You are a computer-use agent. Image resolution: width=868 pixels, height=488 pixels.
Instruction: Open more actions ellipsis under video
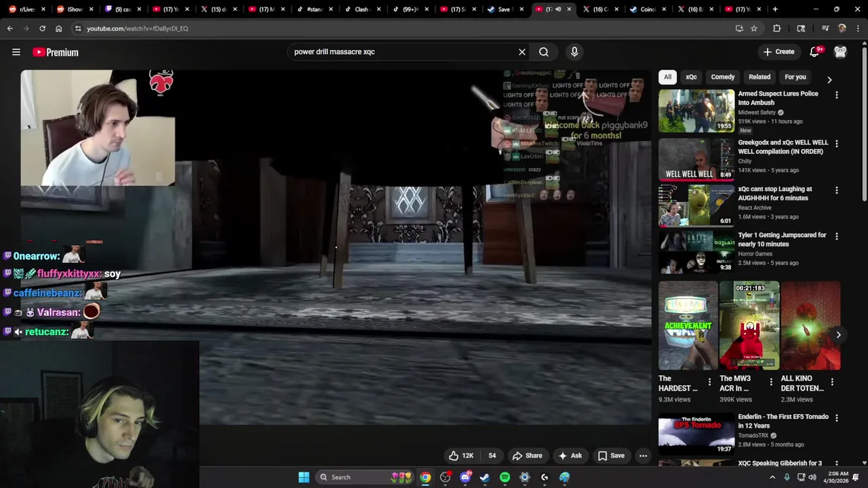643,455
